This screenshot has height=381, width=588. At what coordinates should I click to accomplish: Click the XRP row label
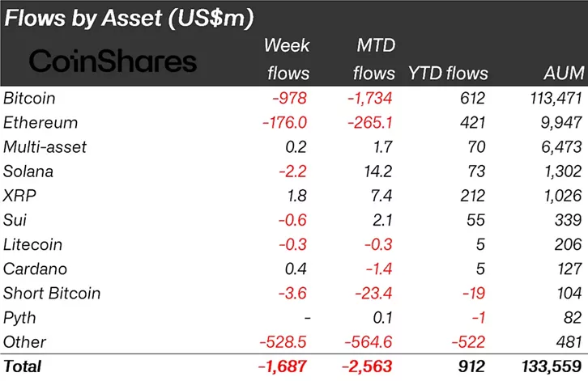(x=19, y=196)
